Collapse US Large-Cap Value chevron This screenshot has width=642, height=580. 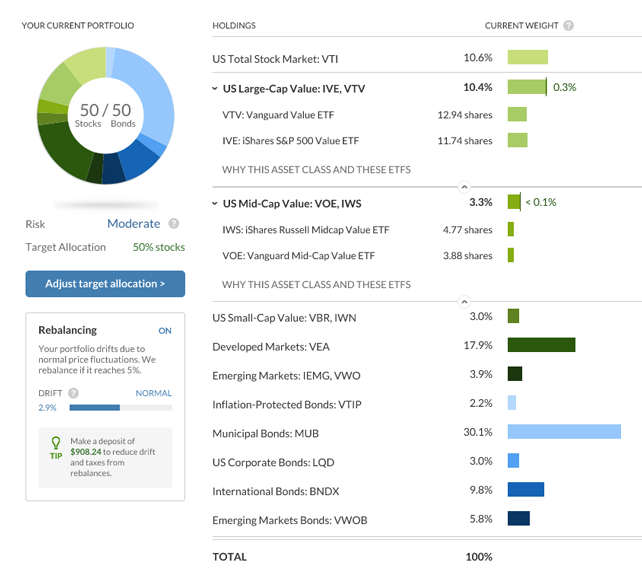click(215, 88)
